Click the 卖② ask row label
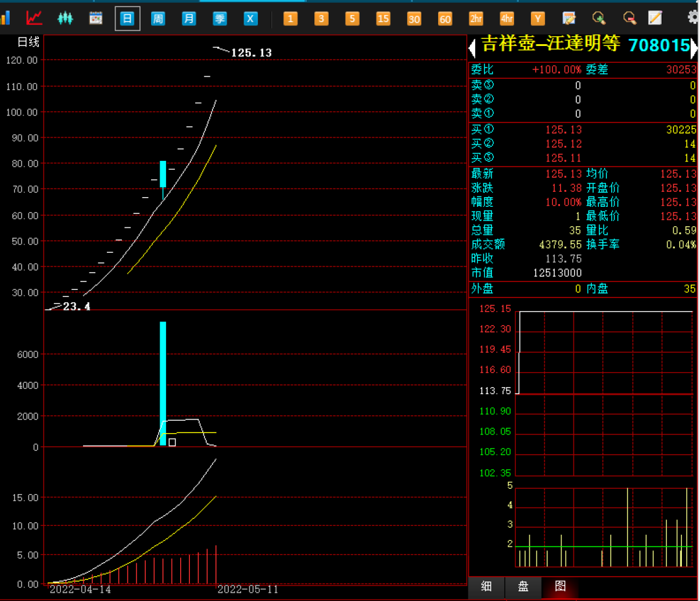 pyautogui.click(x=483, y=99)
